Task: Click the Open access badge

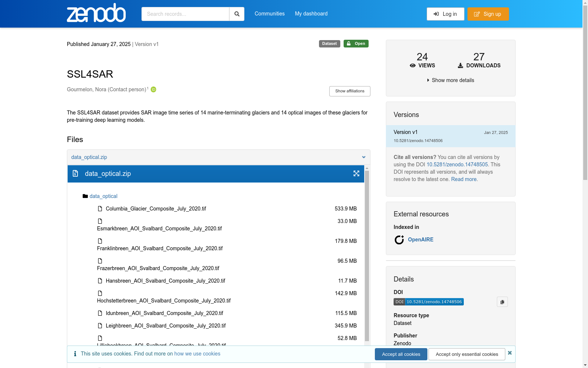Action: tap(356, 43)
